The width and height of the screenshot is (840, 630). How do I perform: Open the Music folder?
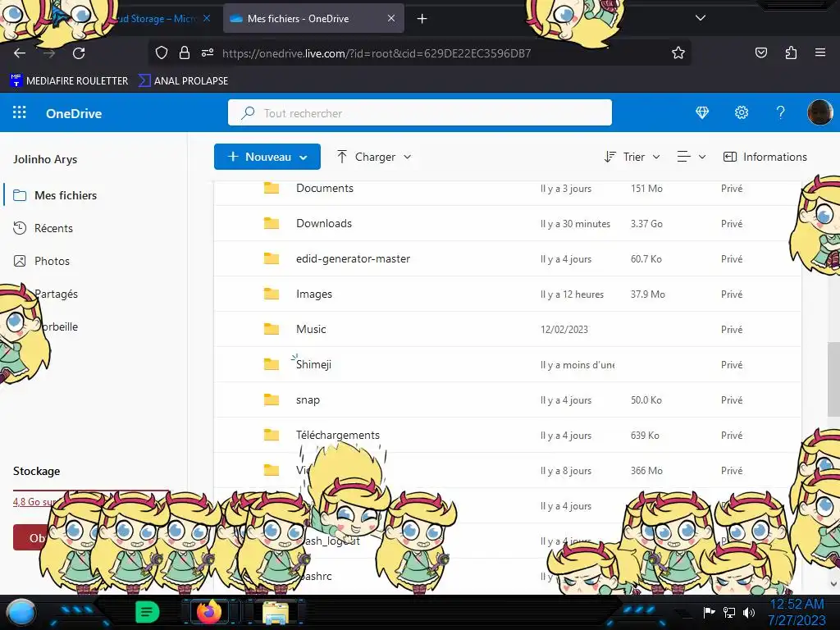coord(311,329)
